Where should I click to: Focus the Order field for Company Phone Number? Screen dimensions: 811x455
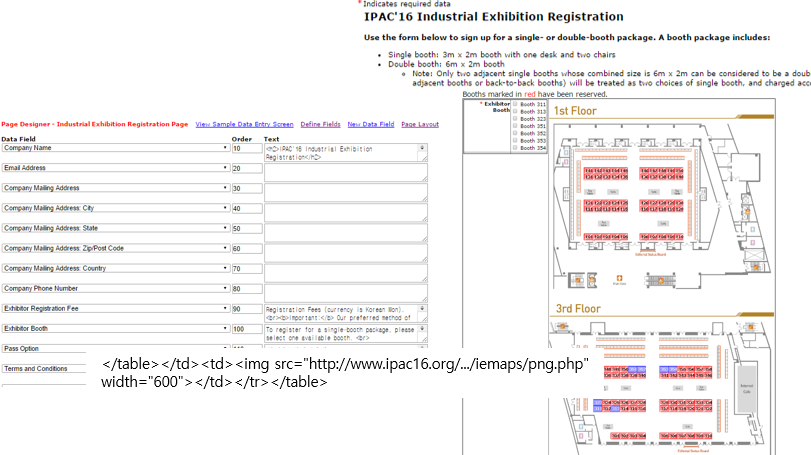pos(245,289)
